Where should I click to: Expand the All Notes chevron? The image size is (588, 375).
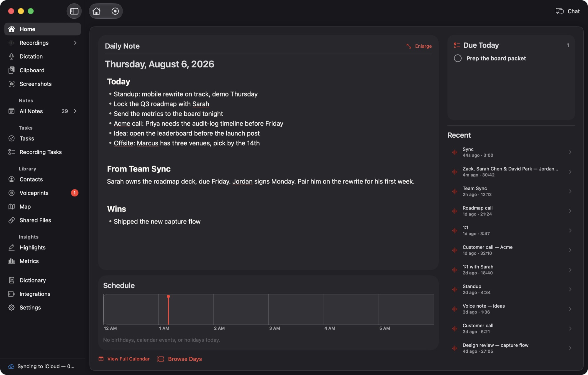[x=75, y=111]
